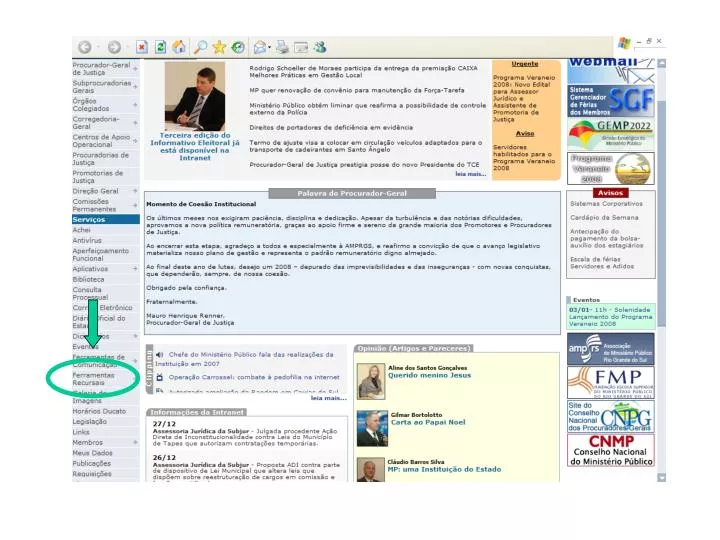The height and width of the screenshot is (540, 720).
Task: Open the Mail icon dropdown arrow
Action: pos(270,47)
